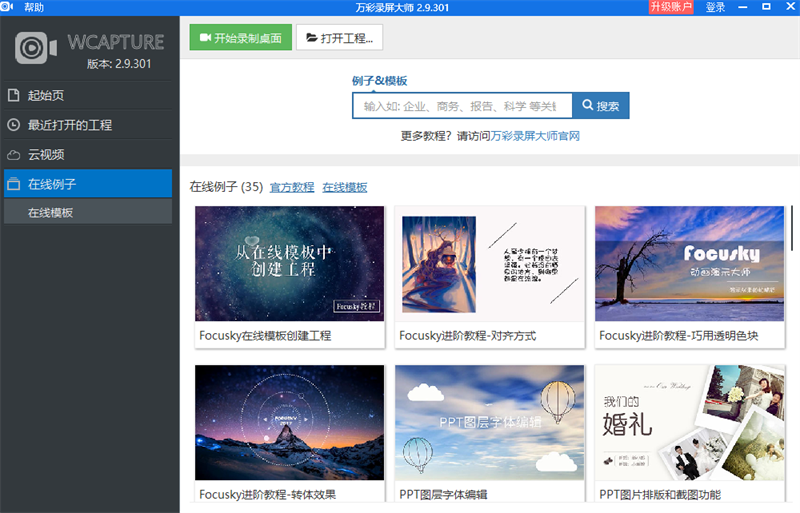The width and height of the screenshot is (800, 513).
Task: Click the 在线例子 folder icon
Action: pos(14,184)
